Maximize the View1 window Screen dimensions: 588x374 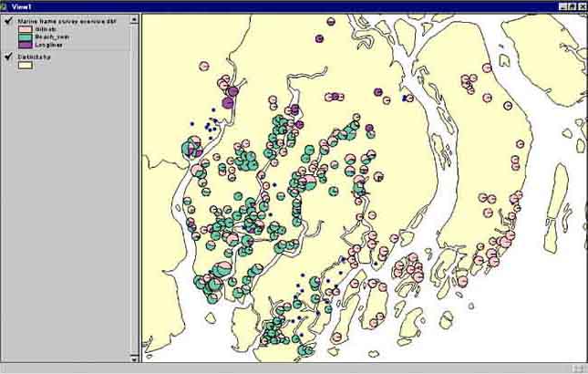(x=572, y=5)
